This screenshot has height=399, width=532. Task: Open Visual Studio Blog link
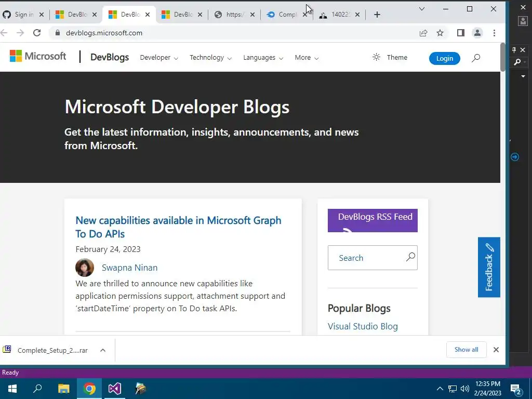tap(363, 326)
